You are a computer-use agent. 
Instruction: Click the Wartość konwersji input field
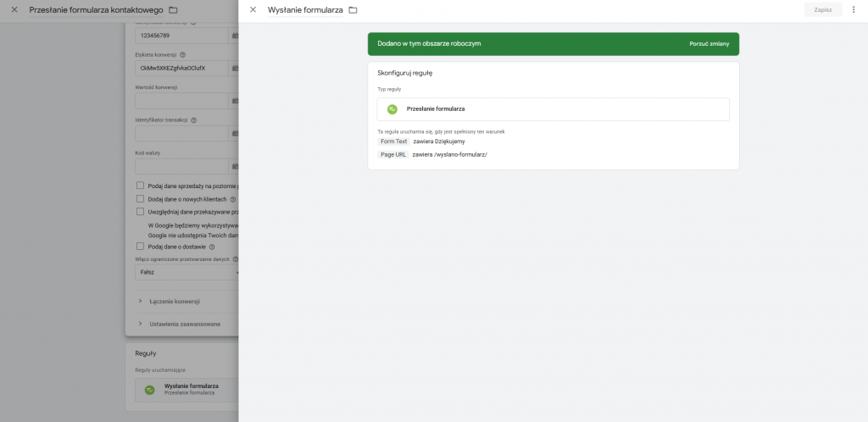(181, 101)
